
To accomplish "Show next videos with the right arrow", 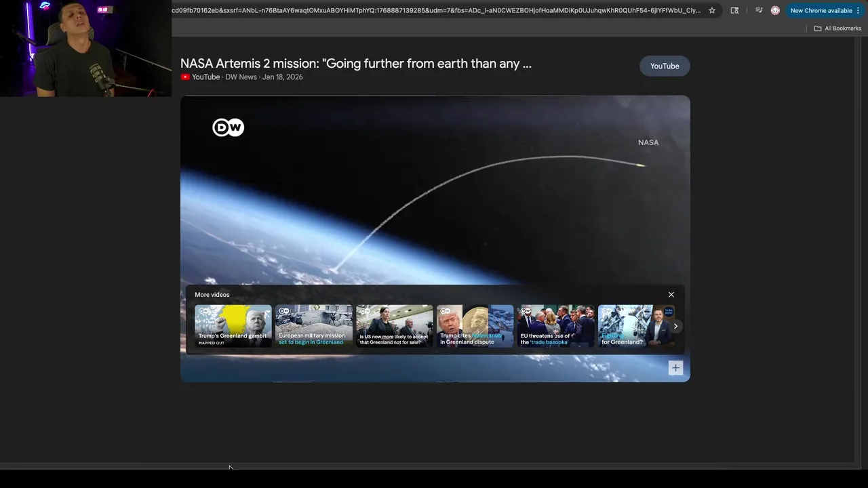I will coord(675,326).
